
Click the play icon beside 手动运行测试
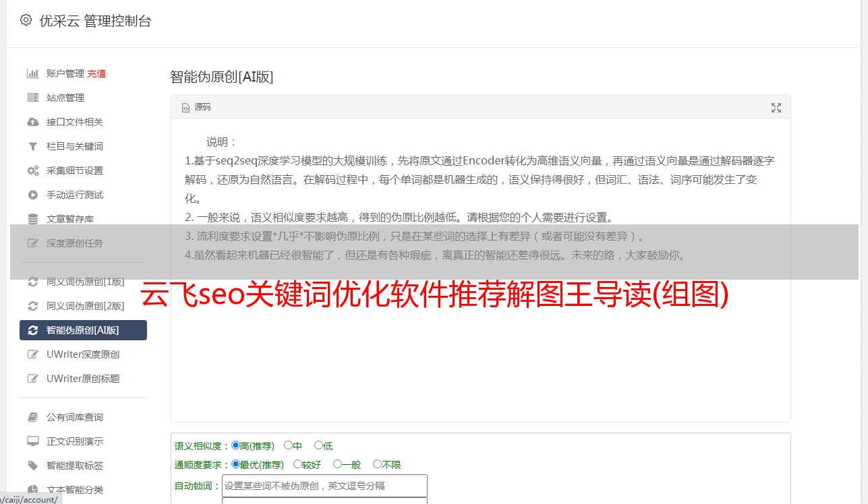[x=32, y=195]
